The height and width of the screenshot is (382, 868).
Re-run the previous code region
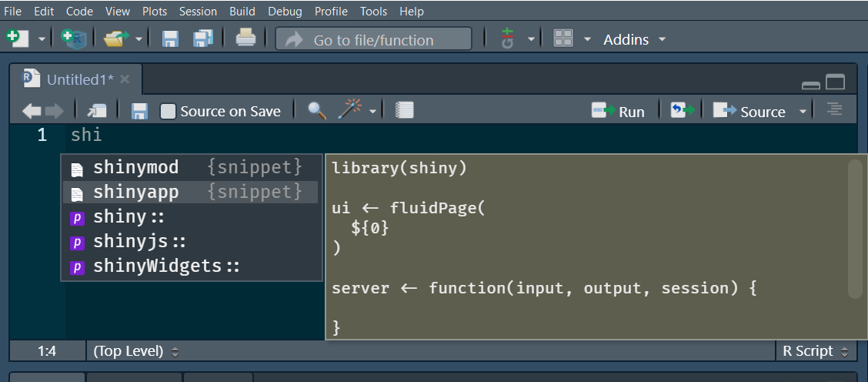pyautogui.click(x=682, y=111)
